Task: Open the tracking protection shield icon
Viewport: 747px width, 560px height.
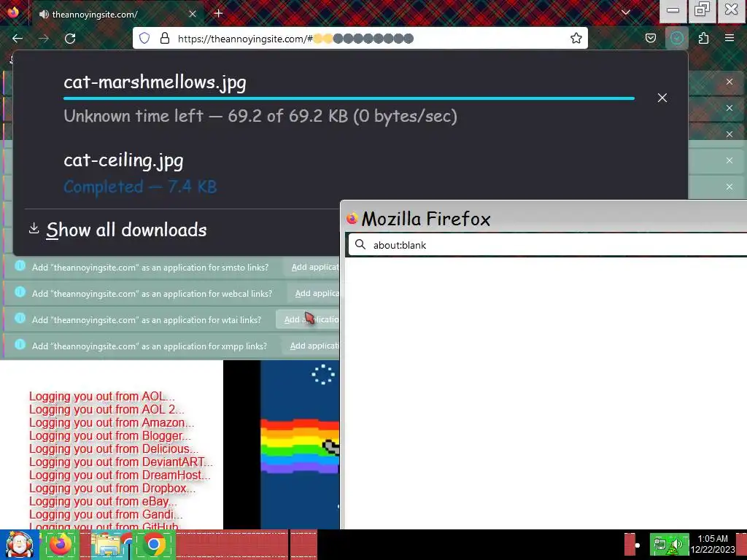Action: coord(144,38)
